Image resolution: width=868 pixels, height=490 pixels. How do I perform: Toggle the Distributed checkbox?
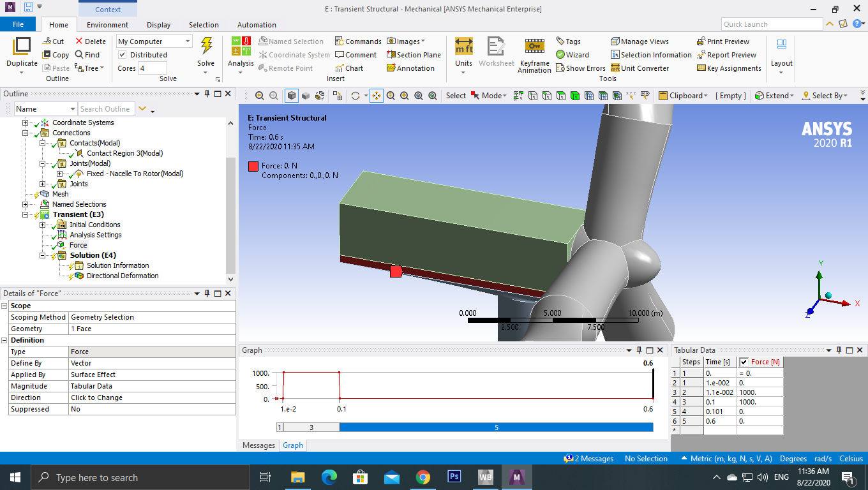pos(123,55)
